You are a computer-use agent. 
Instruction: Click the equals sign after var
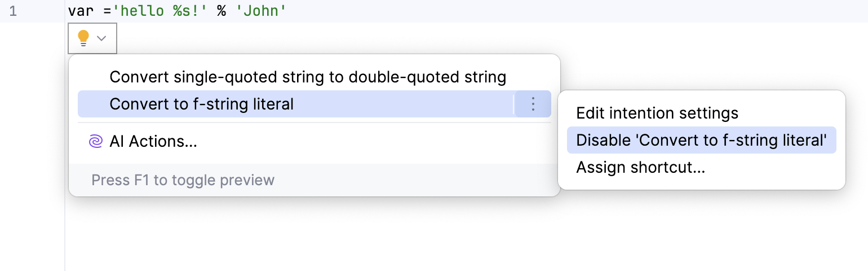(x=107, y=11)
